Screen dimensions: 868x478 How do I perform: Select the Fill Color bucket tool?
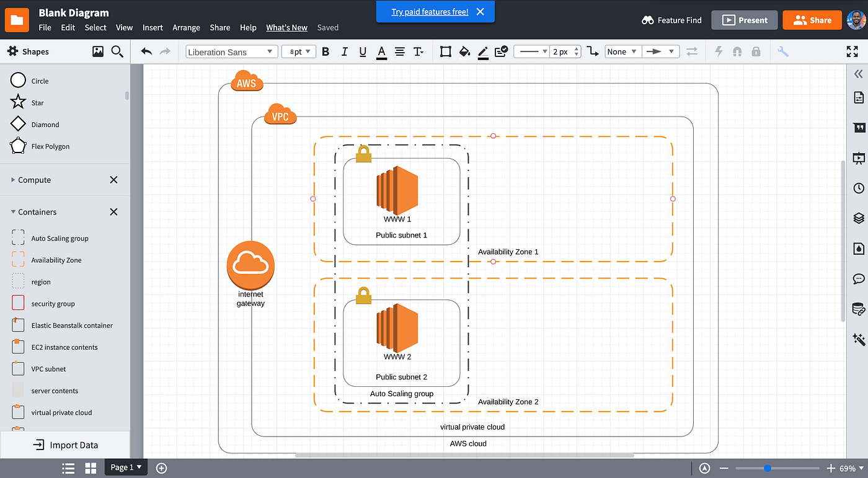pos(464,51)
